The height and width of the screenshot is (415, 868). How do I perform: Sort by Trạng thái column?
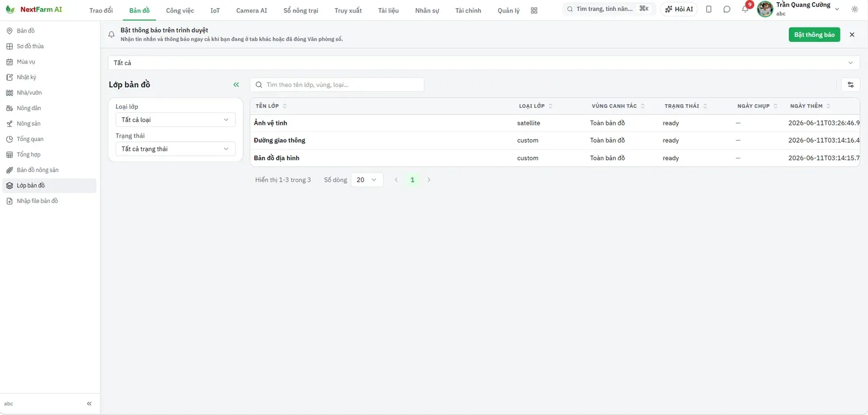pos(686,106)
